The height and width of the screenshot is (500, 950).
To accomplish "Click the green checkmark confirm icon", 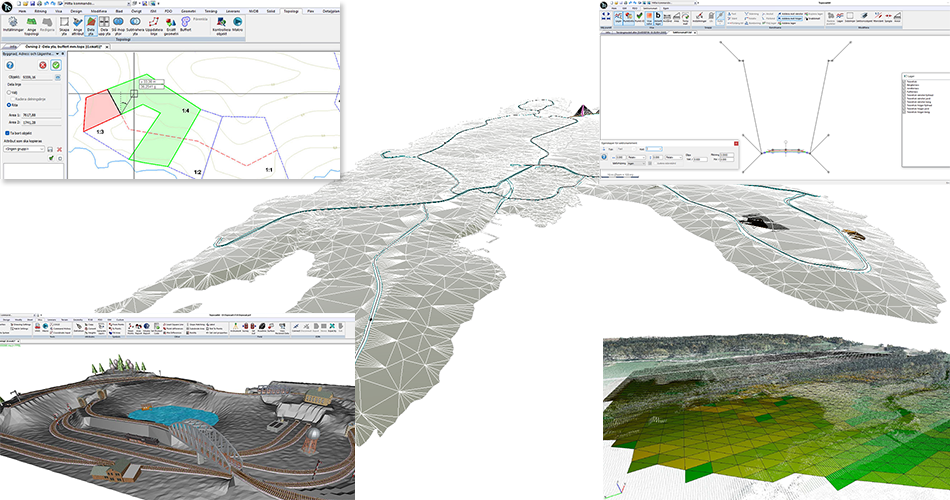I will coord(56,65).
